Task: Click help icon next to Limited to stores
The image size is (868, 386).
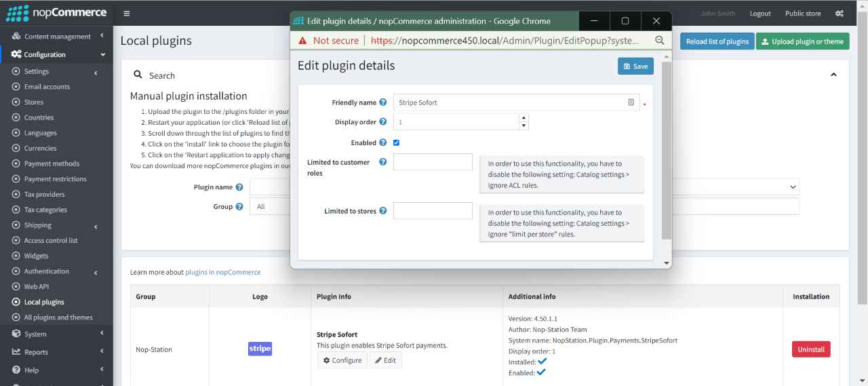Action: click(x=382, y=211)
